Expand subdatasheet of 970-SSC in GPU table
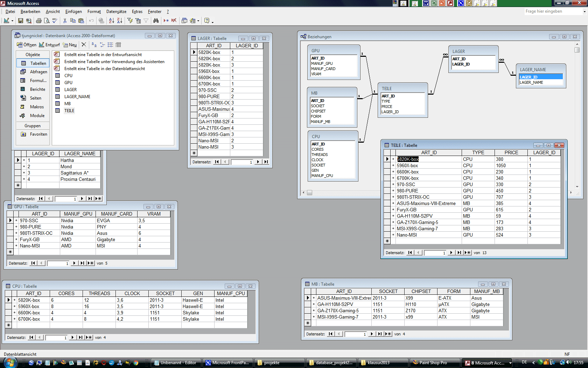 16,220
